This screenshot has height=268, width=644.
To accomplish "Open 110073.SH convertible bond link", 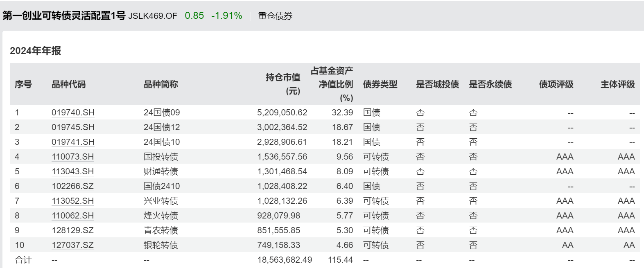I will click(72, 157).
